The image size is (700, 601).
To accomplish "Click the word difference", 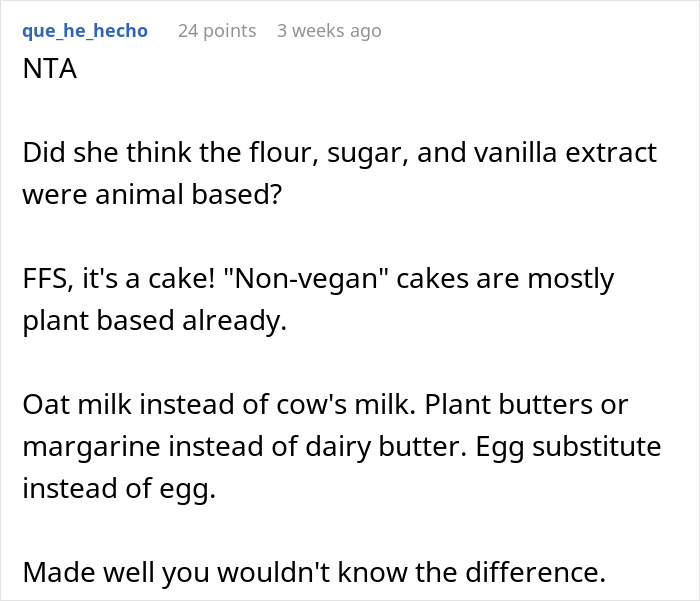I will (535, 572).
